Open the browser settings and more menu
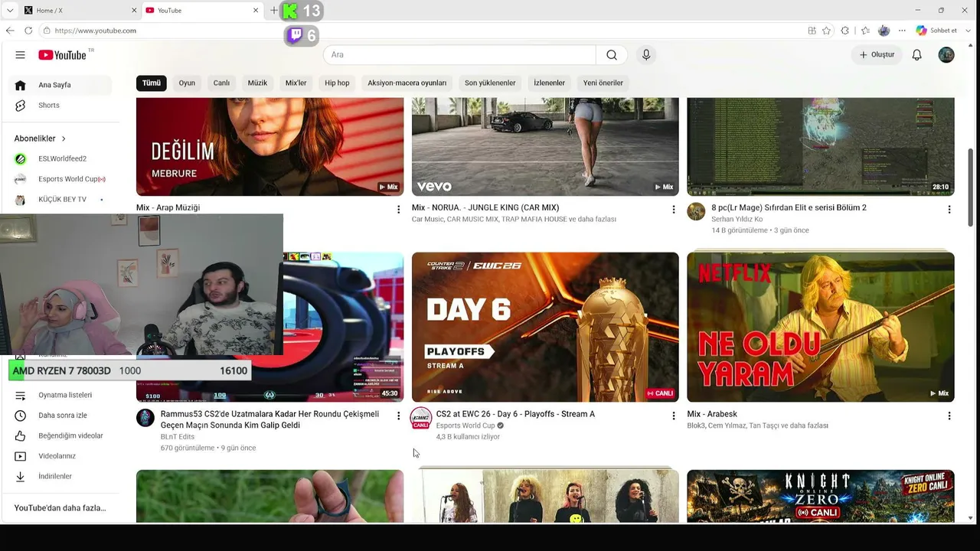Screen dimensions: 980x551 (x=902, y=31)
